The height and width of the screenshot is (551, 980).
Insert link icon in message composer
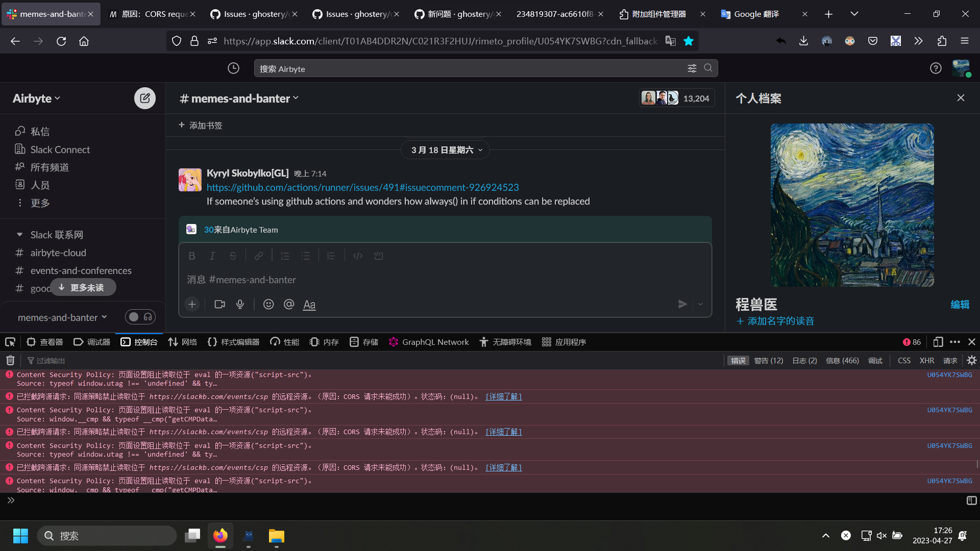259,256
